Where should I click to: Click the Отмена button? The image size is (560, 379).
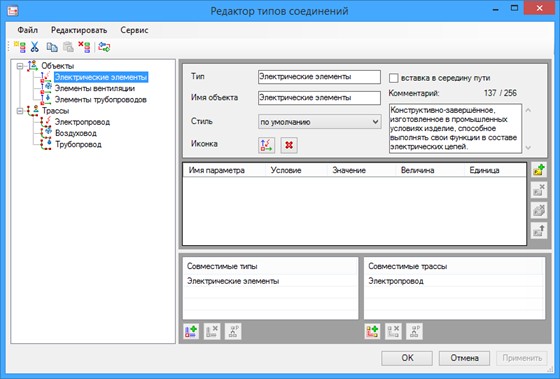[464, 358]
